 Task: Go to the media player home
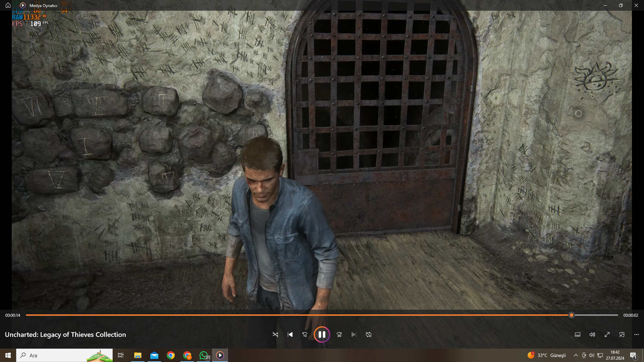8,5
